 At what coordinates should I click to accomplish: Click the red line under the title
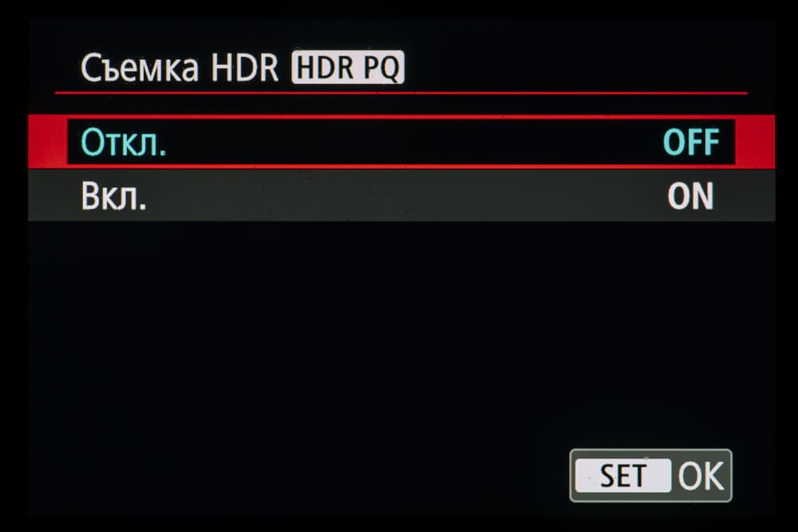coord(401,93)
